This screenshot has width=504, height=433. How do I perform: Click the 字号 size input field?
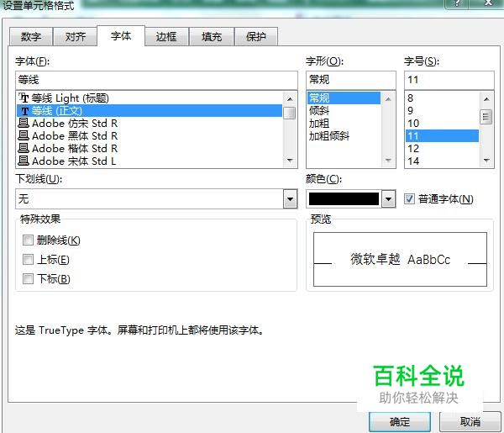[x=449, y=80]
